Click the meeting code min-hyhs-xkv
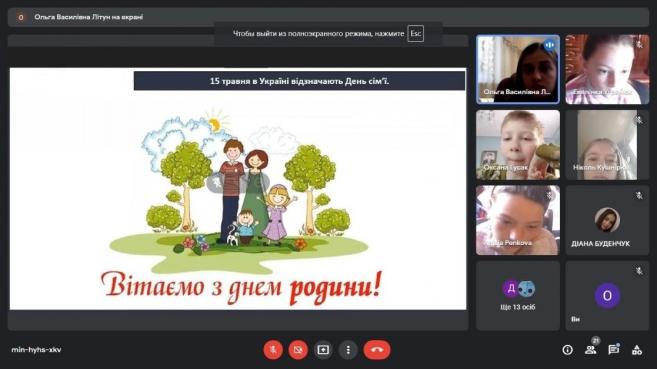Image resolution: width=657 pixels, height=369 pixels. tap(36, 350)
